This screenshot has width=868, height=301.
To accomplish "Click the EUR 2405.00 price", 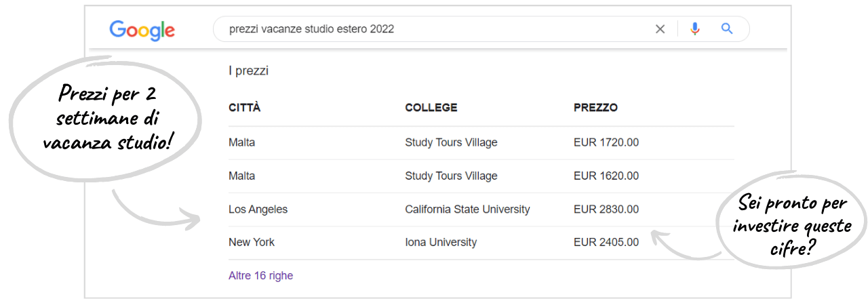I will (x=606, y=242).
